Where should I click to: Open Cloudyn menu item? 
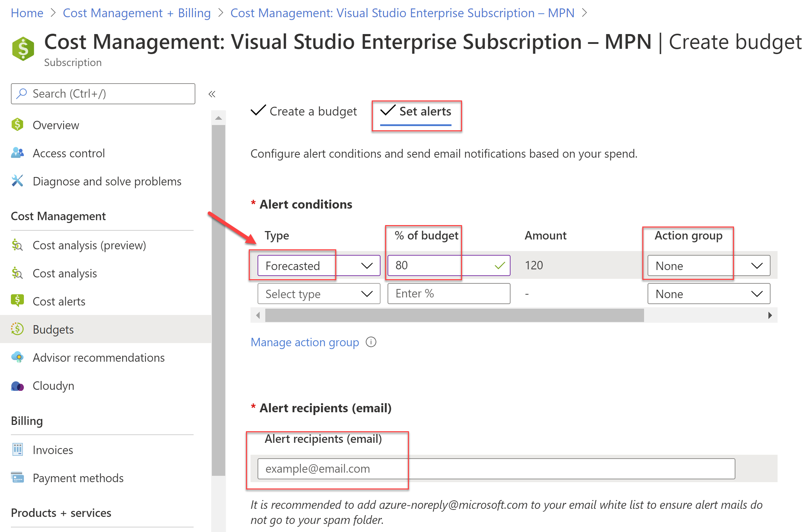(53, 386)
